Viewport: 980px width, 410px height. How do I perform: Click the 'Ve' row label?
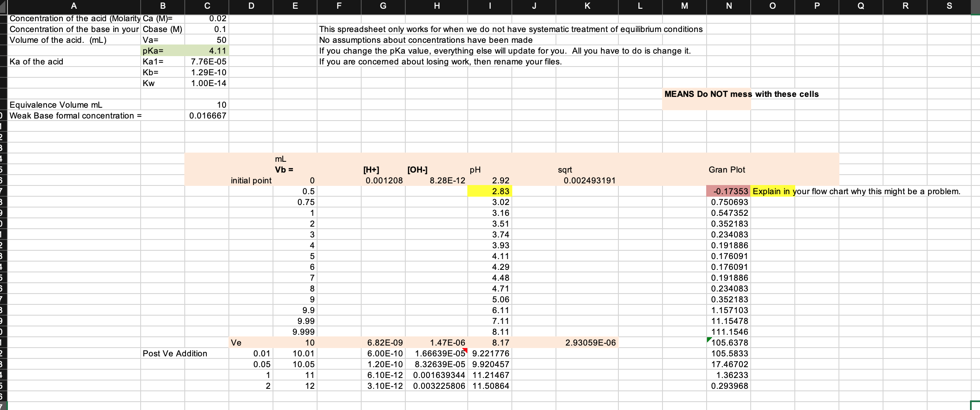pos(251,343)
